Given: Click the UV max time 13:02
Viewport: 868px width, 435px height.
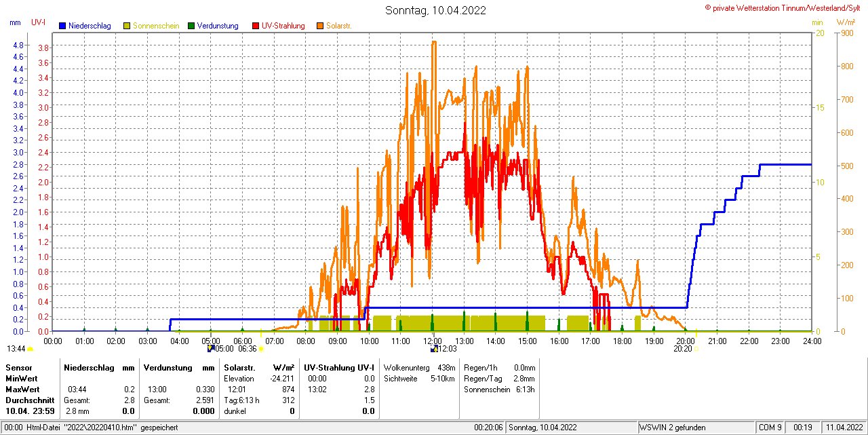Looking at the screenshot, I should [x=317, y=390].
